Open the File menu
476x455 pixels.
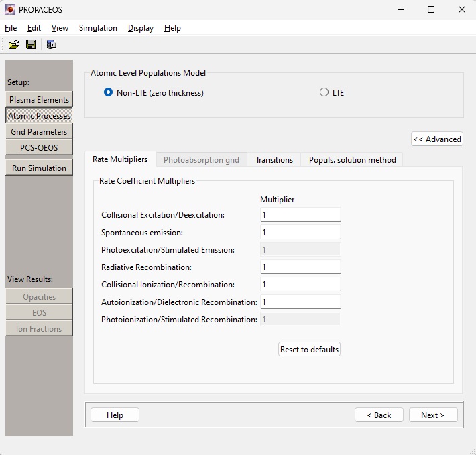(x=11, y=28)
